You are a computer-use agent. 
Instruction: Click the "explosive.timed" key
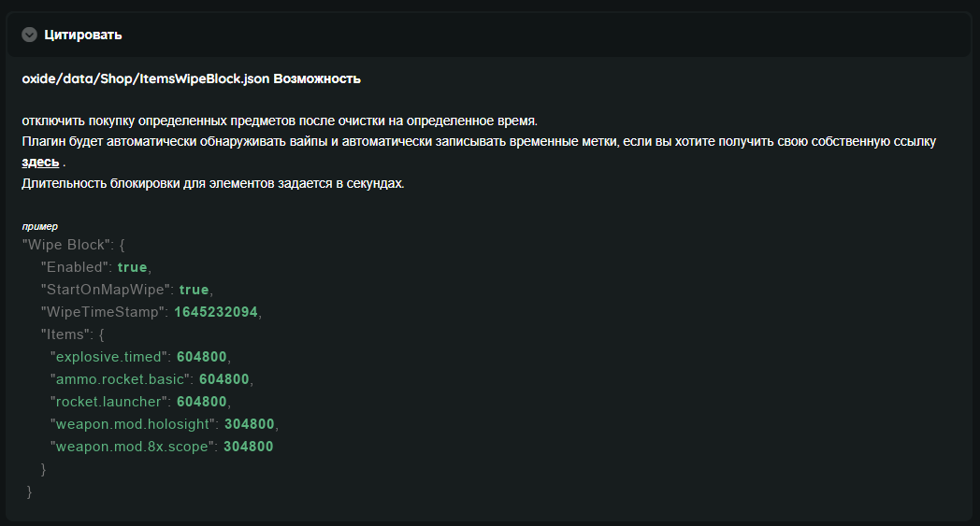108,357
